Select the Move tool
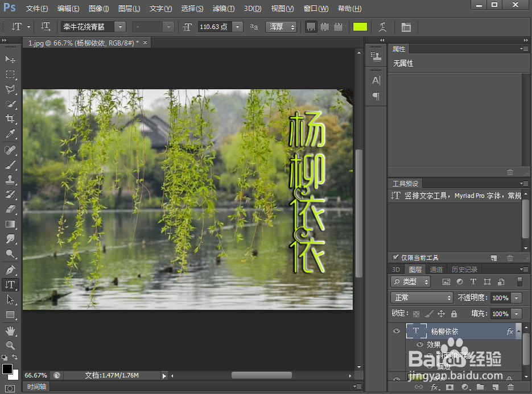Viewport: 532px width, 394px height. (9, 59)
